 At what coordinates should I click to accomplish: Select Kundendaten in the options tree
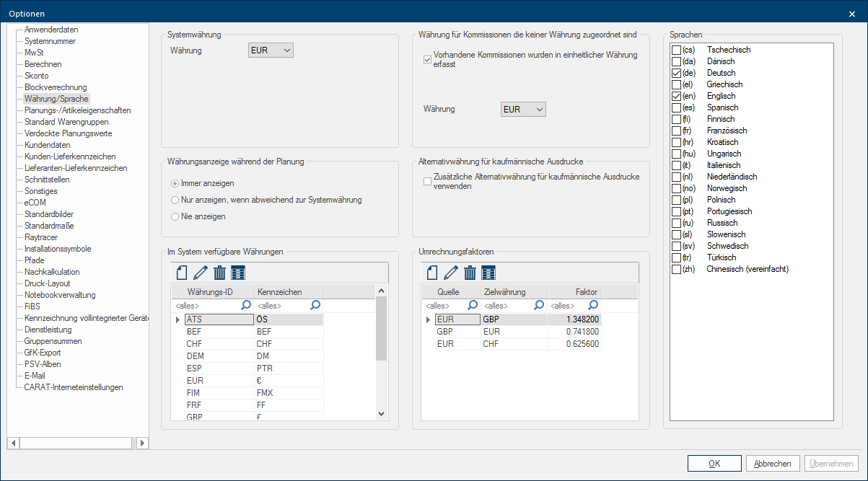pos(47,145)
